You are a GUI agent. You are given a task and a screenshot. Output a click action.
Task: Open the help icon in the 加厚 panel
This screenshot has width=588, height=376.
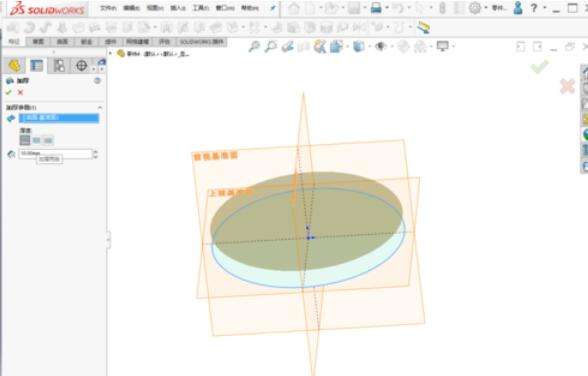98,81
